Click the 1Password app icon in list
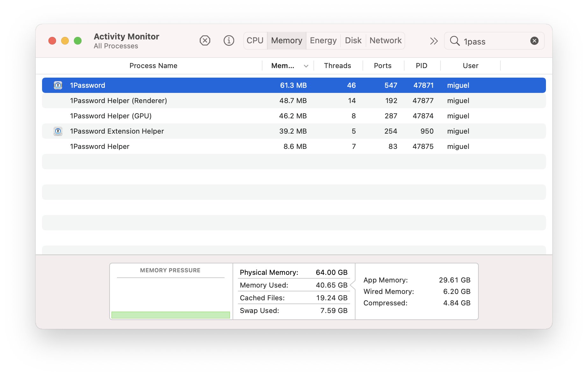588x376 pixels. [x=58, y=85]
